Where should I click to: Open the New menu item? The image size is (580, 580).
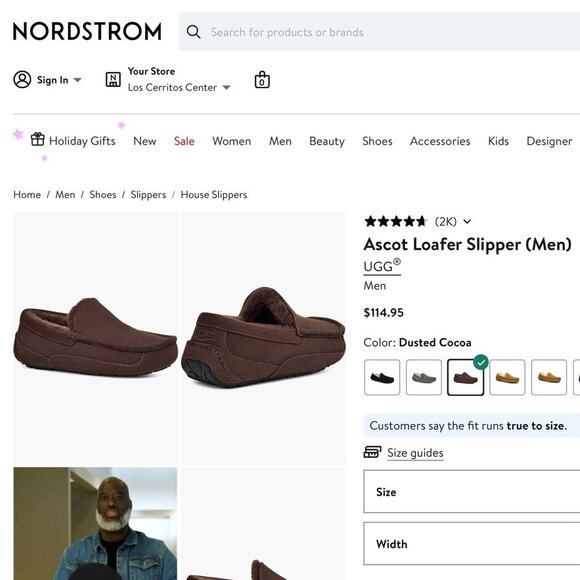(145, 141)
